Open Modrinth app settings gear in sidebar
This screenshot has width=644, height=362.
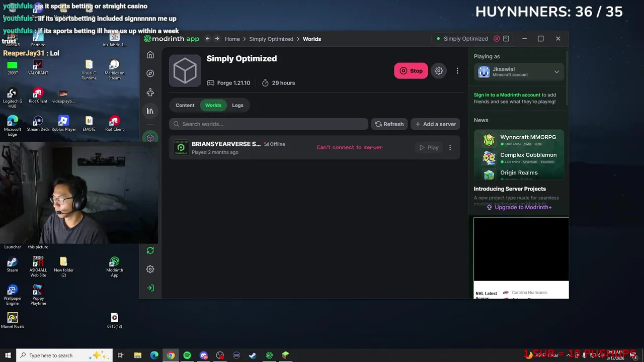point(150,269)
